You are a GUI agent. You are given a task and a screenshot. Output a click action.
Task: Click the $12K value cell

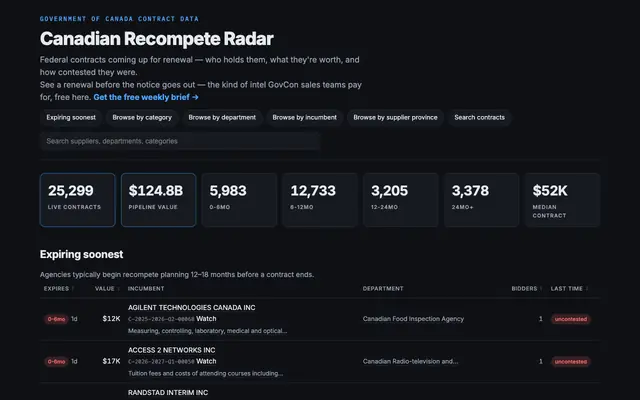pyautogui.click(x=111, y=319)
